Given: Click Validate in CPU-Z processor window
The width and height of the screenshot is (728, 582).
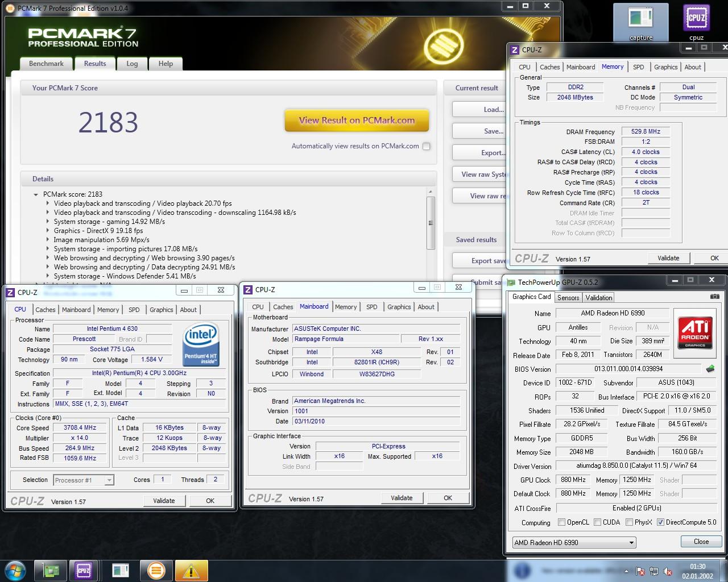Looking at the screenshot, I should 164,501.
